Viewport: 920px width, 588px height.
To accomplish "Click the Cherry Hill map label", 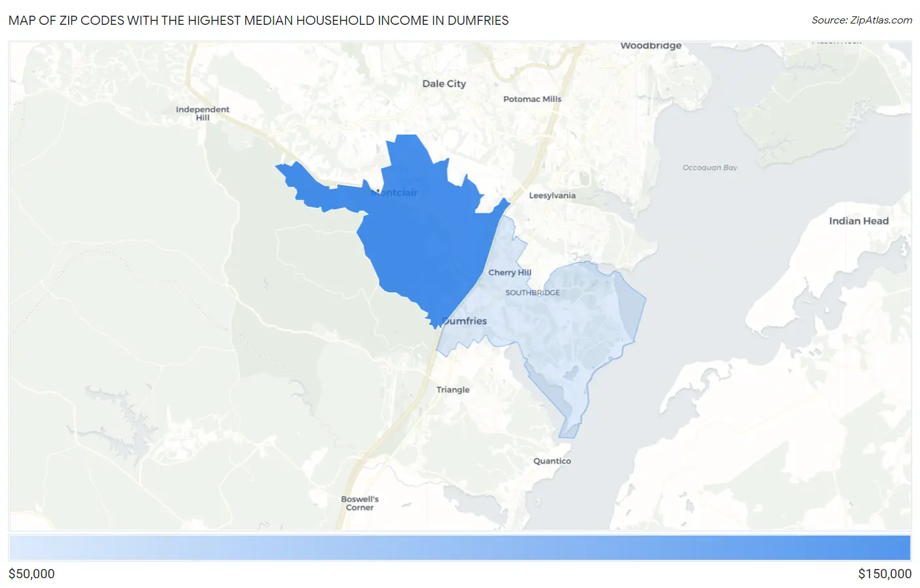I will click(510, 273).
